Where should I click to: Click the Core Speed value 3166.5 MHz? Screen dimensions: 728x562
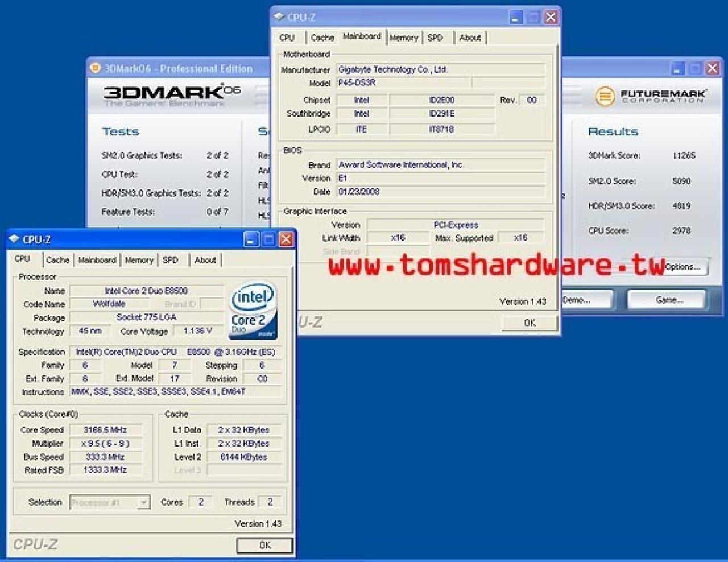pyautogui.click(x=105, y=430)
